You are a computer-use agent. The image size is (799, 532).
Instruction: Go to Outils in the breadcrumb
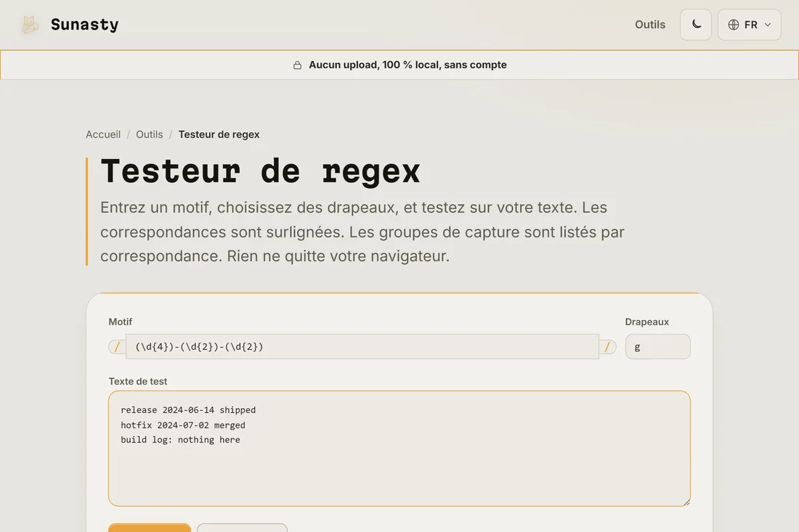click(150, 134)
